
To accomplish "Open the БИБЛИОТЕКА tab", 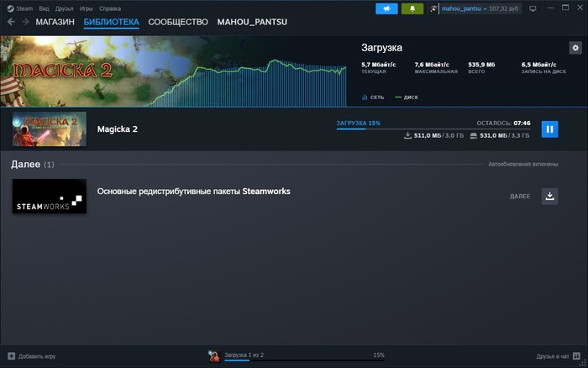I will (112, 22).
